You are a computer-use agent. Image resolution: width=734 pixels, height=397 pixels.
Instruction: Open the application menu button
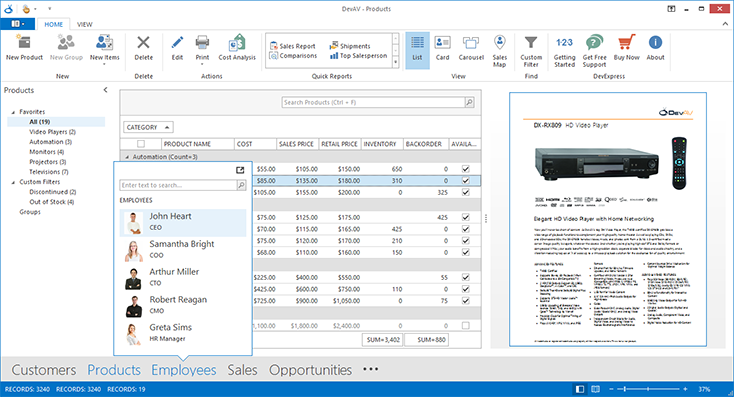coord(17,24)
